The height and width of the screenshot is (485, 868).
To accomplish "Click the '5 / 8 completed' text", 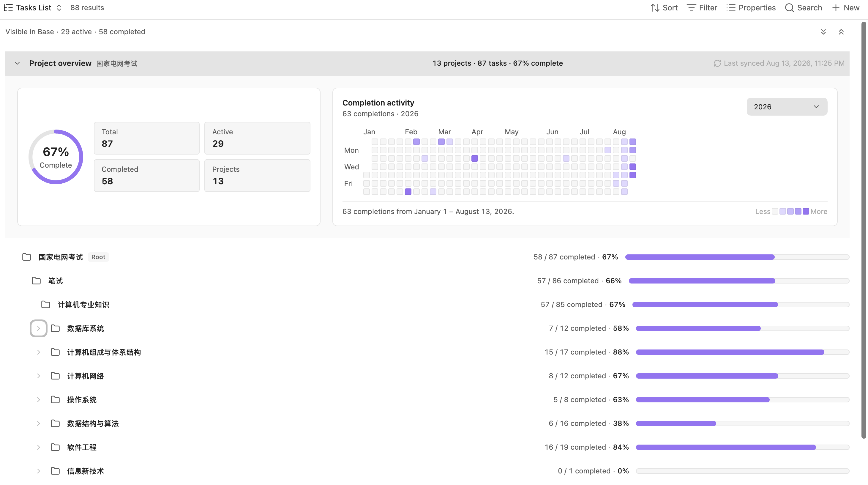I will 580,400.
